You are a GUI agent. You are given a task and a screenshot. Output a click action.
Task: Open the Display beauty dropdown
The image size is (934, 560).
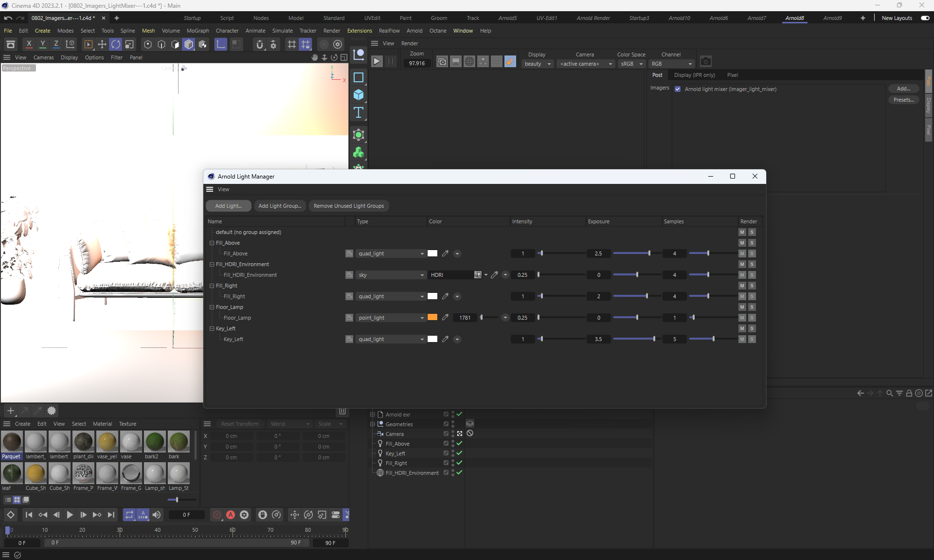[x=538, y=64]
